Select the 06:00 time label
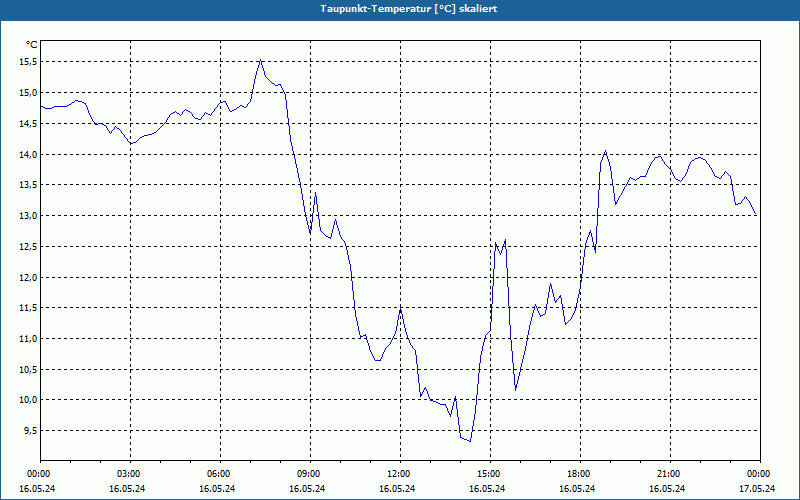This screenshot has height=500, width=800. (x=217, y=474)
